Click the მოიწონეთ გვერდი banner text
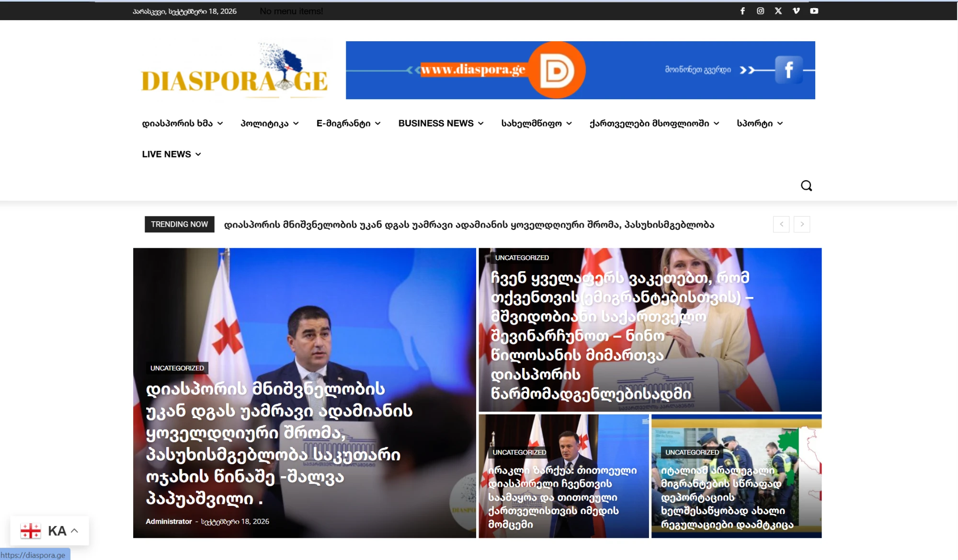 click(x=698, y=70)
